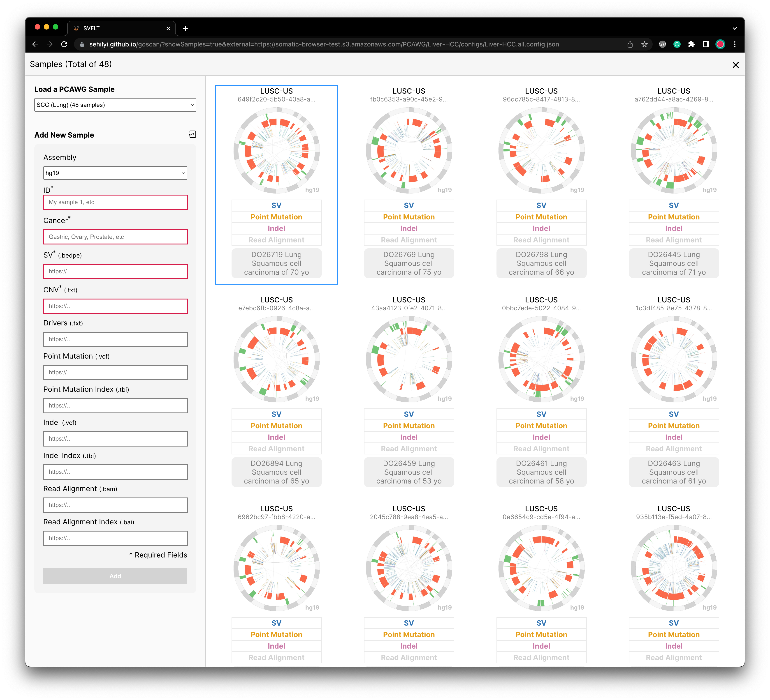The width and height of the screenshot is (770, 700).
Task: Expand the tab search chevron
Action: coord(735,28)
